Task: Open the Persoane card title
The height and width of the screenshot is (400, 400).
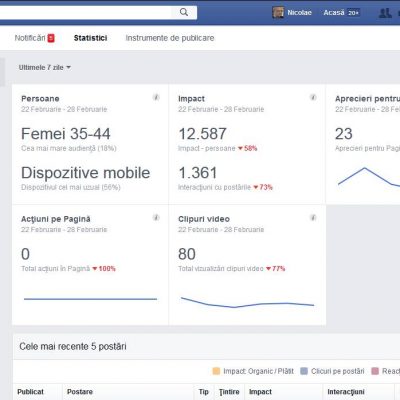Action: click(x=40, y=99)
